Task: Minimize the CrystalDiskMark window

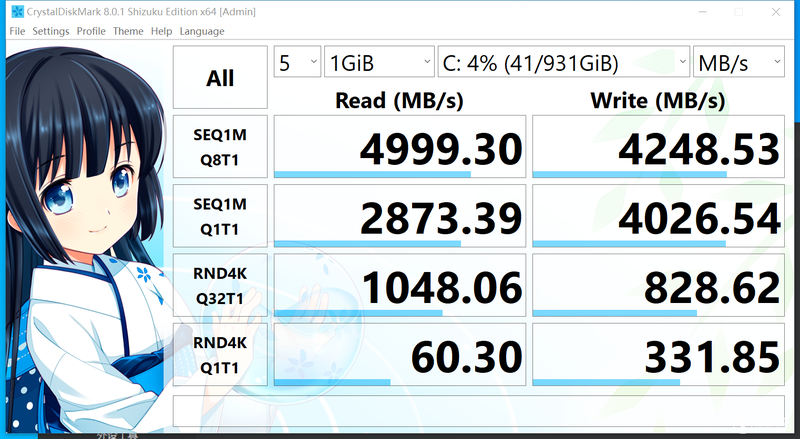Action: [x=703, y=12]
